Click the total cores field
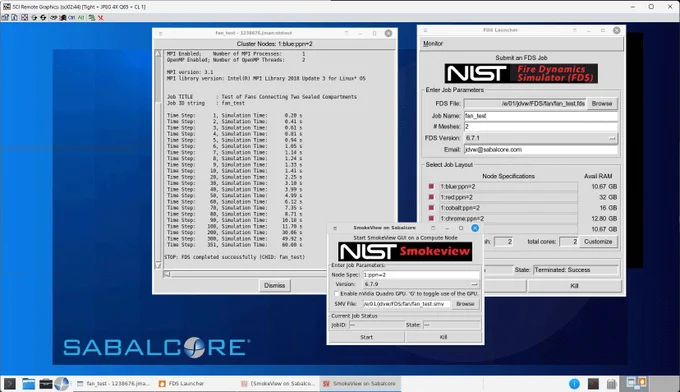Screen dimensions: 680x392 [x=569, y=242]
